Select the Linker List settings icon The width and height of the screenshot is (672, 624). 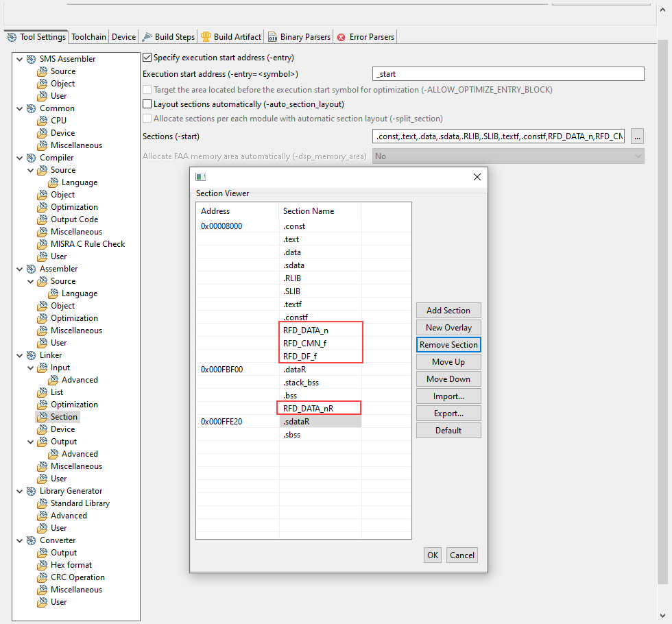click(x=43, y=392)
